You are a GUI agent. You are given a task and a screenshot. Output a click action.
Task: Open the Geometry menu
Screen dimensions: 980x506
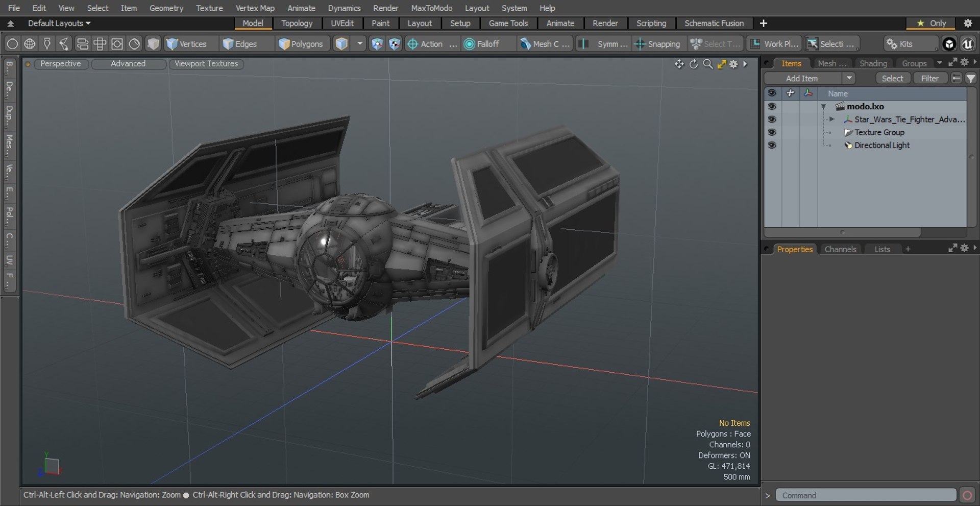tap(166, 8)
